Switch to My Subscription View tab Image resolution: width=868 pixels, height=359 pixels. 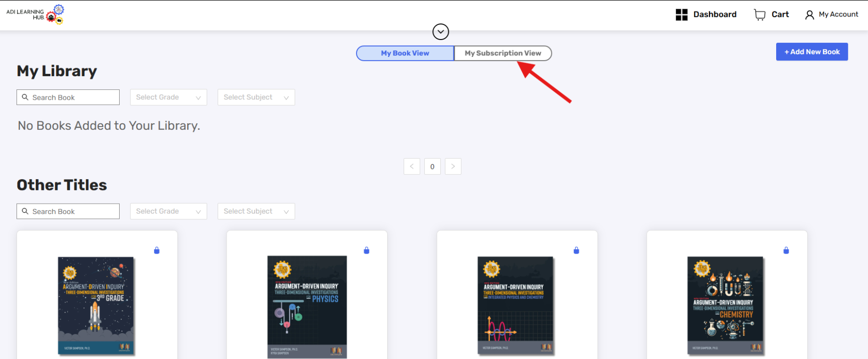click(x=503, y=53)
